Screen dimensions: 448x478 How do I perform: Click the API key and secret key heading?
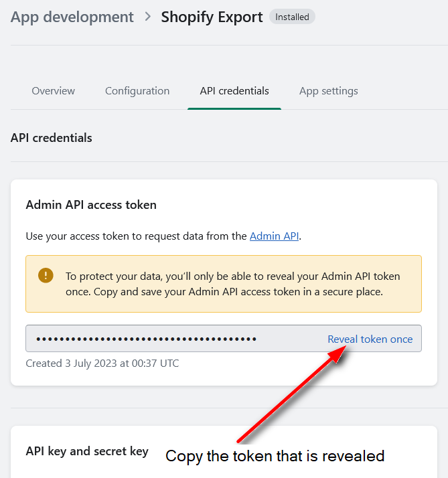[87, 451]
